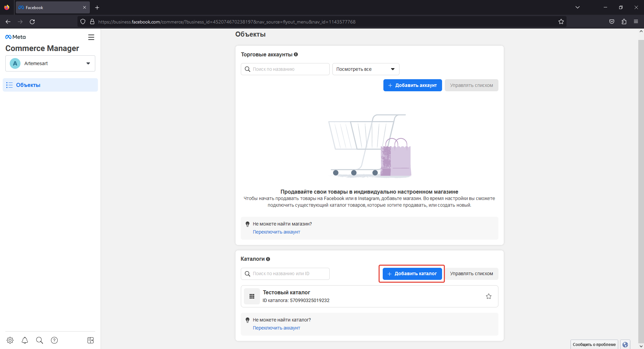
Task: Click the Добавить каталог button
Action: [x=412, y=274]
